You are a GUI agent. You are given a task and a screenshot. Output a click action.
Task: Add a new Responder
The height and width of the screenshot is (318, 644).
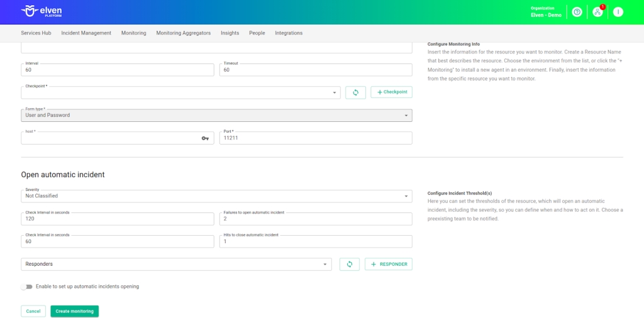click(389, 265)
